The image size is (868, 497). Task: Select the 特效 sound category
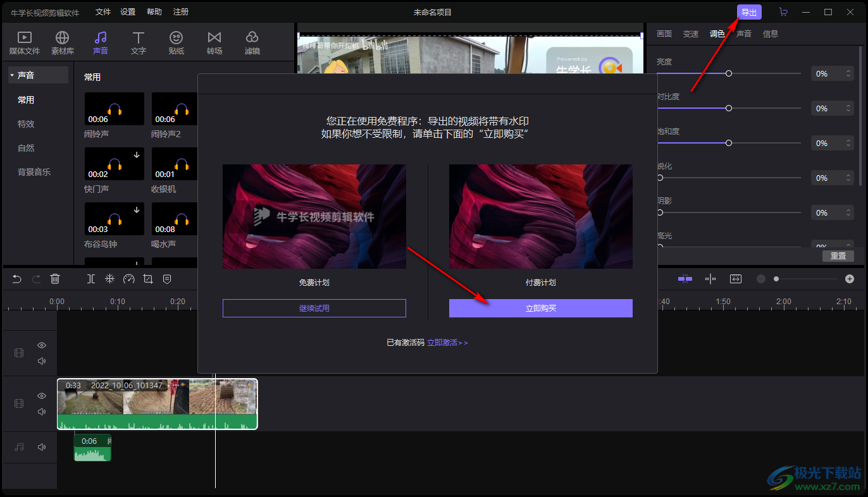(26, 124)
